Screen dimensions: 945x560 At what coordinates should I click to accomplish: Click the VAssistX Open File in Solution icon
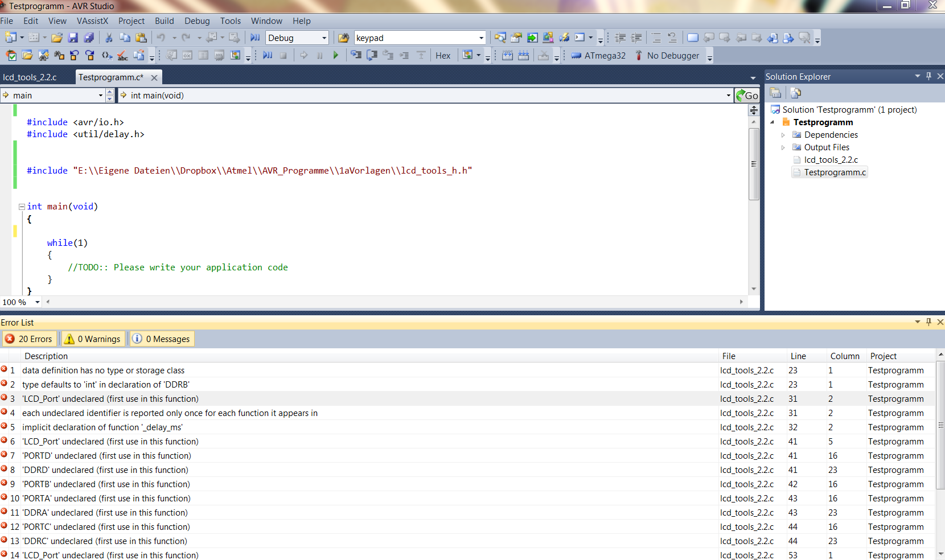click(27, 55)
